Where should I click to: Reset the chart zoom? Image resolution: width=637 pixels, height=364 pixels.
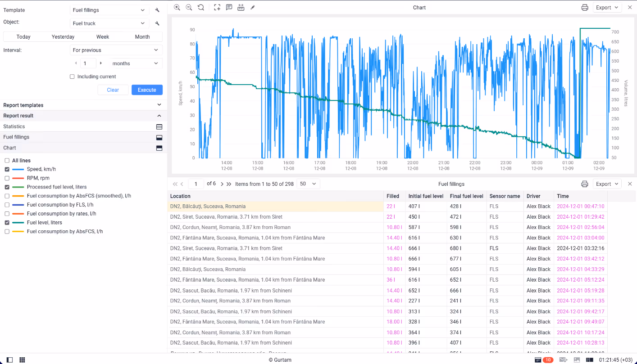(201, 7)
